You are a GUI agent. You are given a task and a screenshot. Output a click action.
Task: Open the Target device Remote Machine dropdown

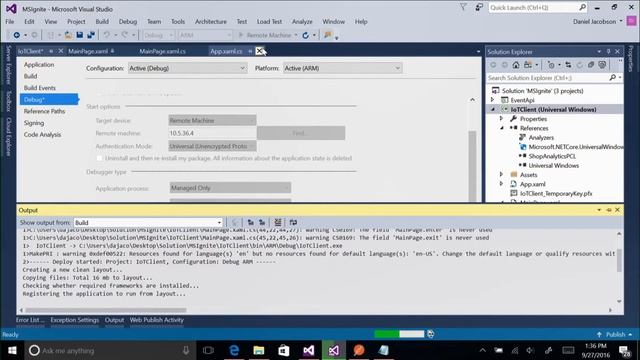[212, 120]
